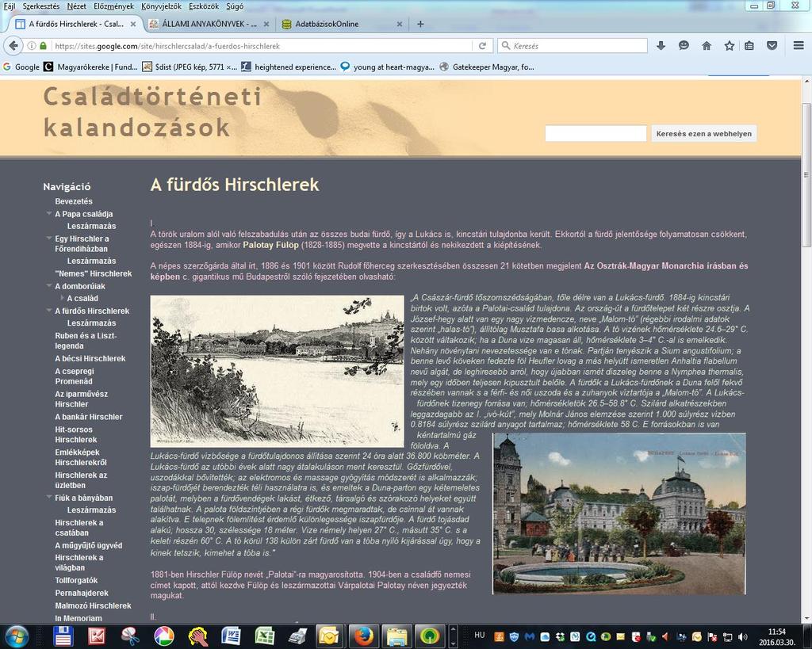Collapse the A Papa családja section

(x=48, y=214)
